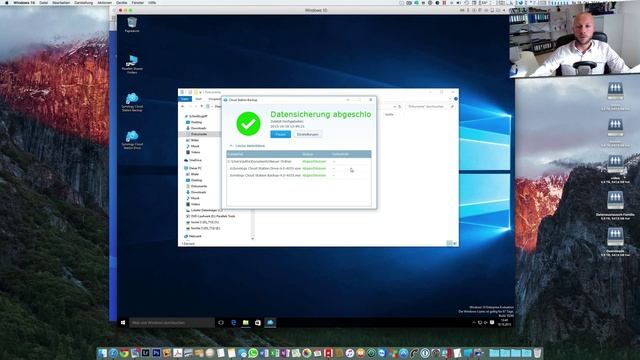Screen dimensions: 640x360
Task: Open the Start tab in Explorer ribbon
Action: pos(198,99)
